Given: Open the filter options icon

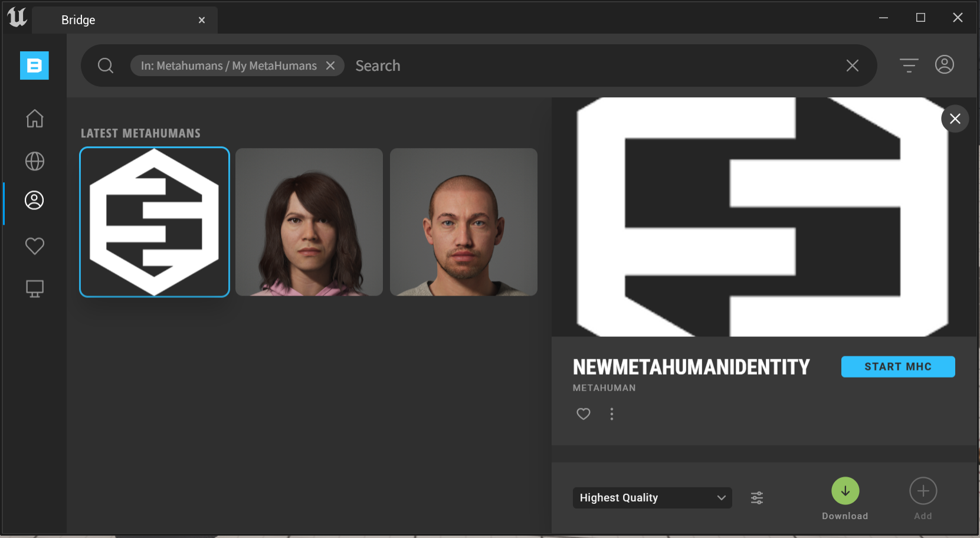Looking at the screenshot, I should 909,65.
